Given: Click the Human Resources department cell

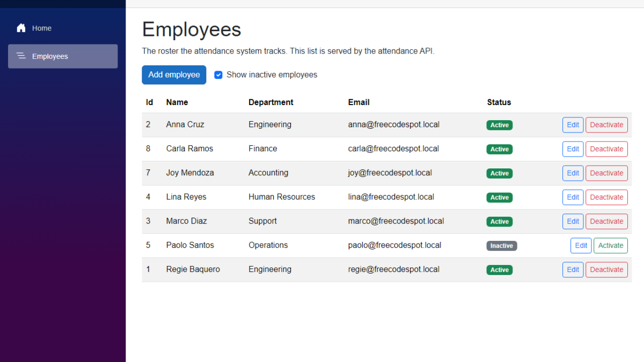Looking at the screenshot, I should click(282, 197).
